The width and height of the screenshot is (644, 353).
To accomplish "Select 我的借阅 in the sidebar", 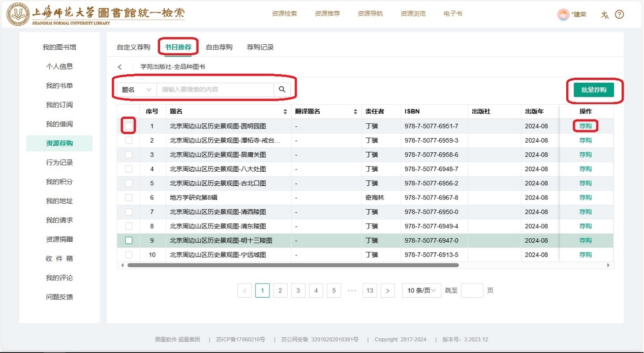I will (59, 124).
